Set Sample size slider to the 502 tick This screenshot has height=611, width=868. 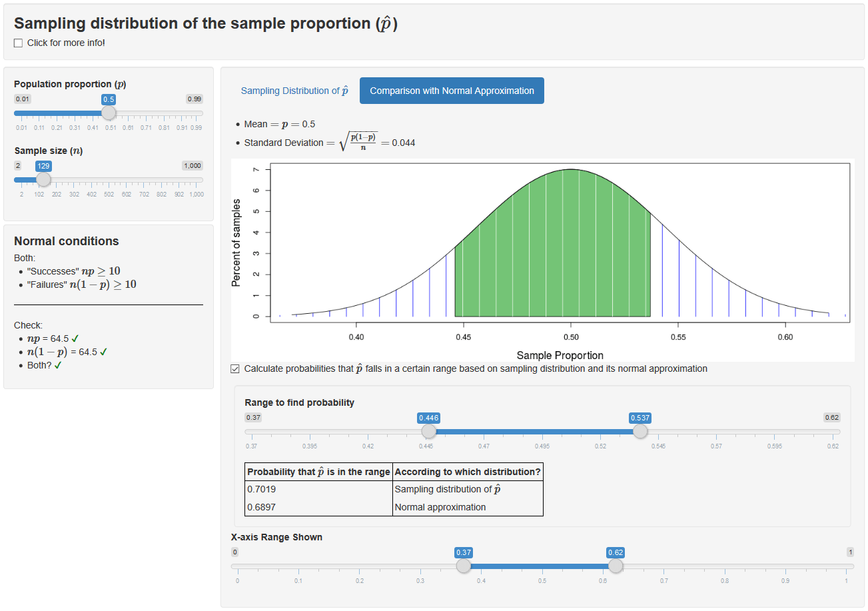(109, 180)
